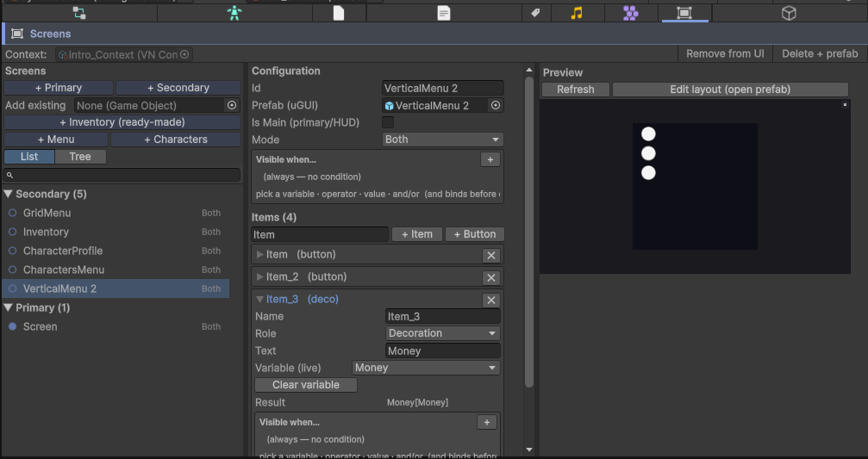Select the Inventory screen radio
This screenshot has height=459, width=868.
pos(12,232)
